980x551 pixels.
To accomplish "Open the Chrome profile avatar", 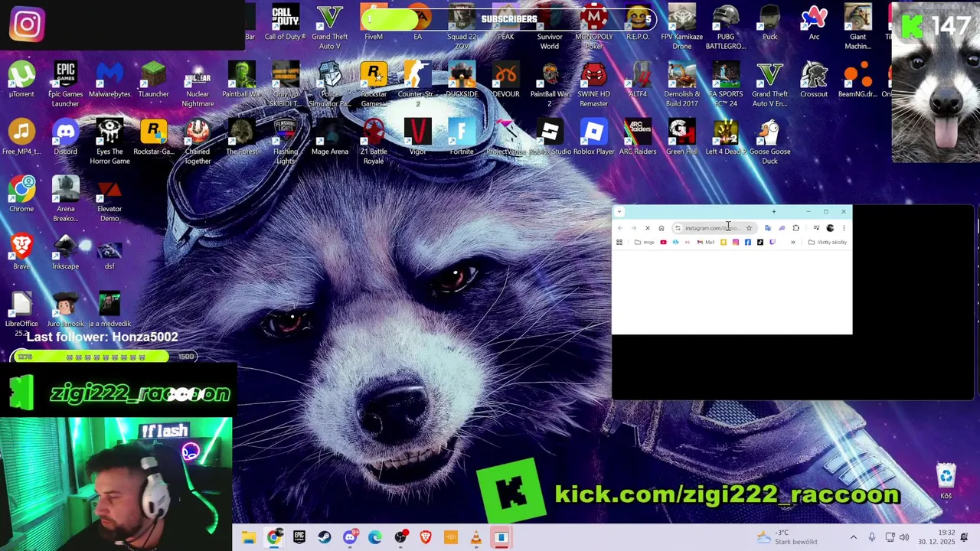I will 830,228.
